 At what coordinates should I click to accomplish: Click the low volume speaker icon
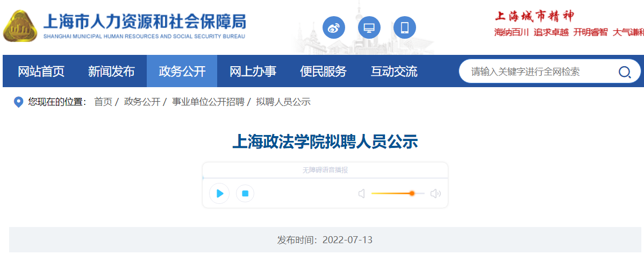(362, 193)
